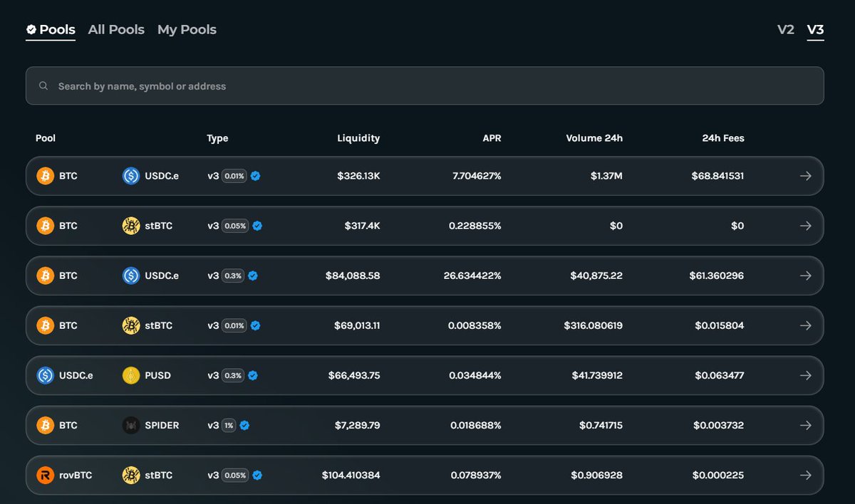The height and width of the screenshot is (504, 855).
Task: Click BTC icon in $317.4K liquidity row
Action: [46, 226]
